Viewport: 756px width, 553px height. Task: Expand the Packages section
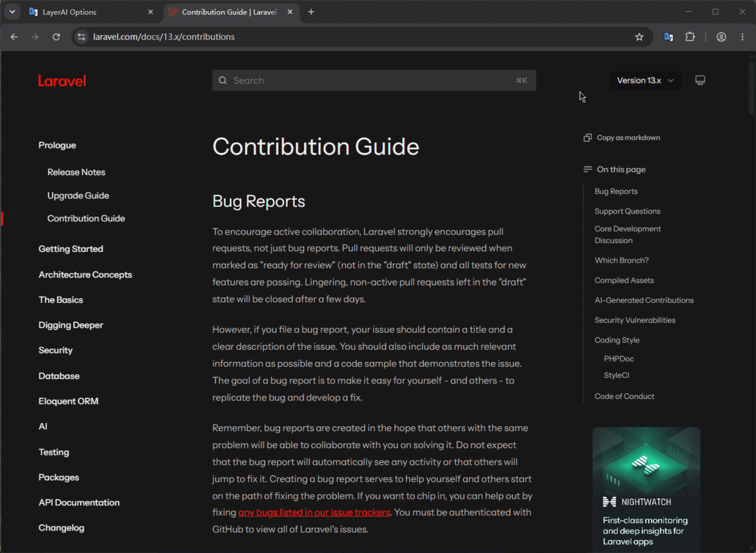coord(59,477)
